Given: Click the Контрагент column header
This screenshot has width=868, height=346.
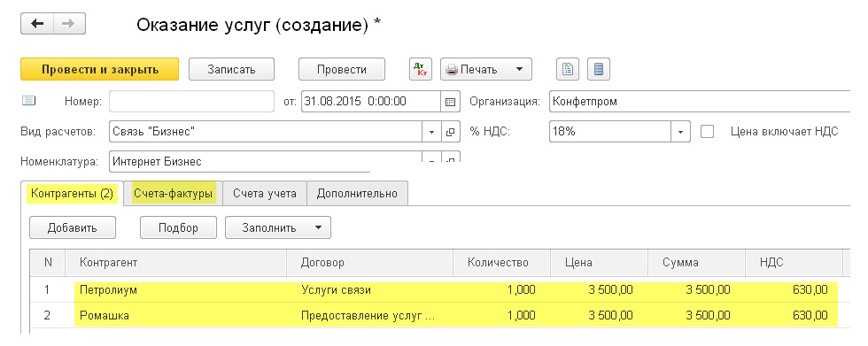Looking at the screenshot, I should coord(176,263).
